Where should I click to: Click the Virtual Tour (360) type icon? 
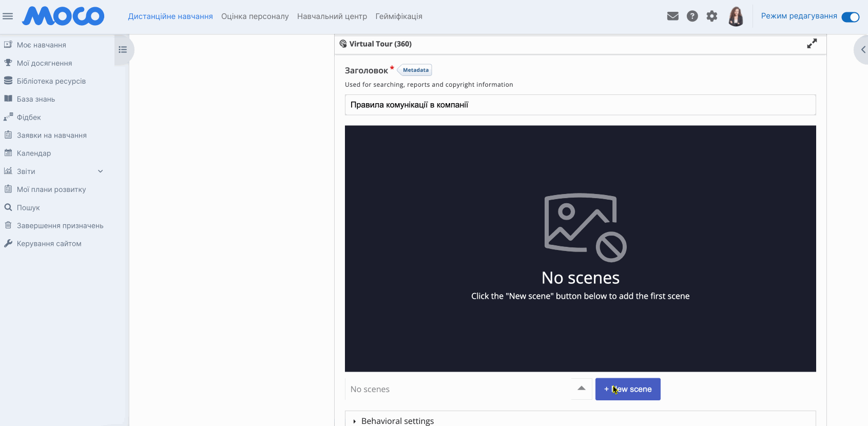343,44
